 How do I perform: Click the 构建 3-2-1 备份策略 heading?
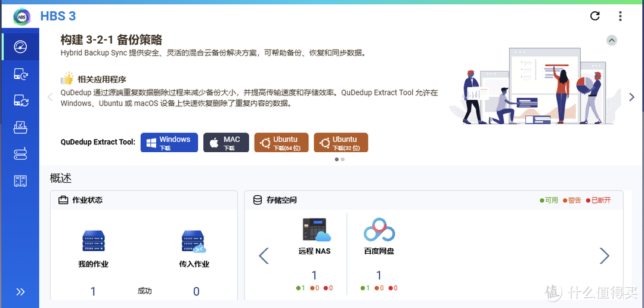(112, 40)
